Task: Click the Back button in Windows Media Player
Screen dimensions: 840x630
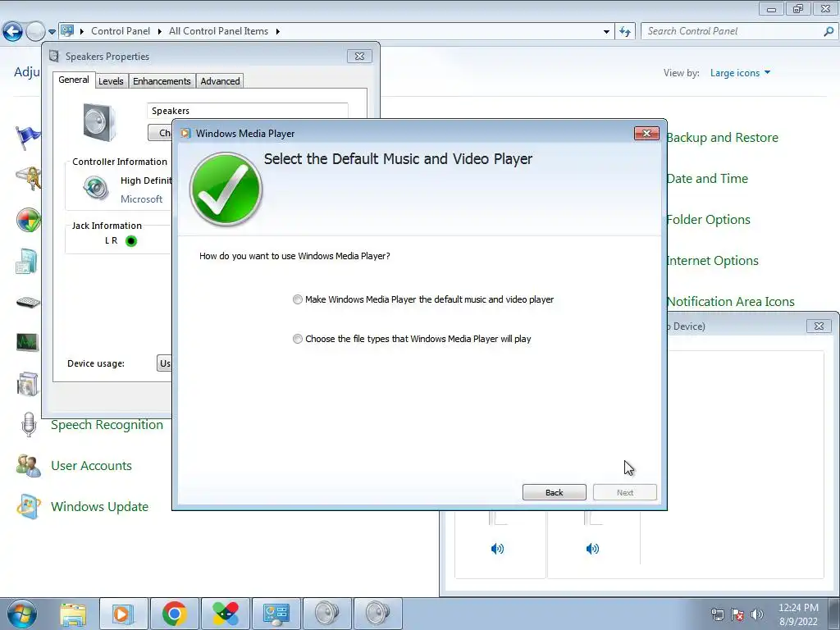Action: [x=554, y=492]
